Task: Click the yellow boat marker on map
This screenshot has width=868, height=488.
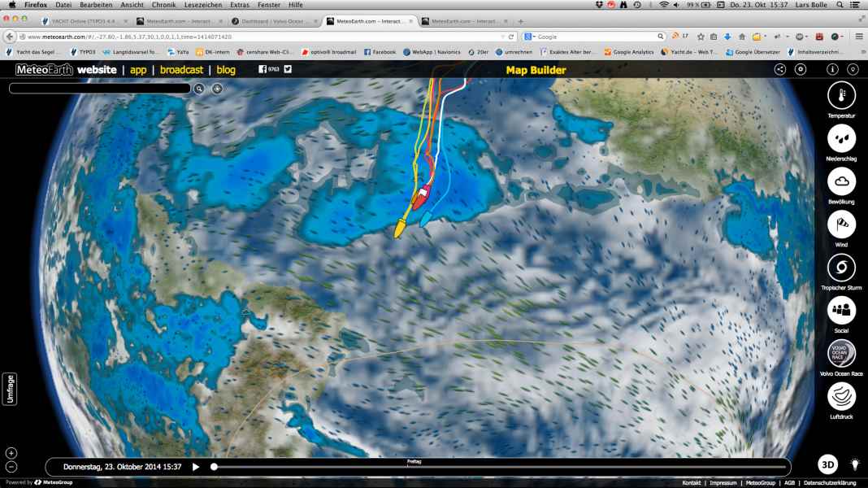Action: click(x=400, y=228)
